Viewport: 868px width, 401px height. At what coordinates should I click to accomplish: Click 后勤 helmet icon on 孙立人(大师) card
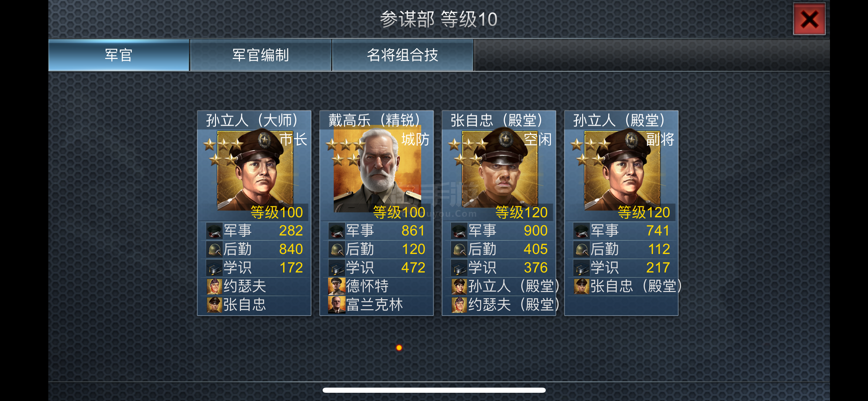pos(214,250)
